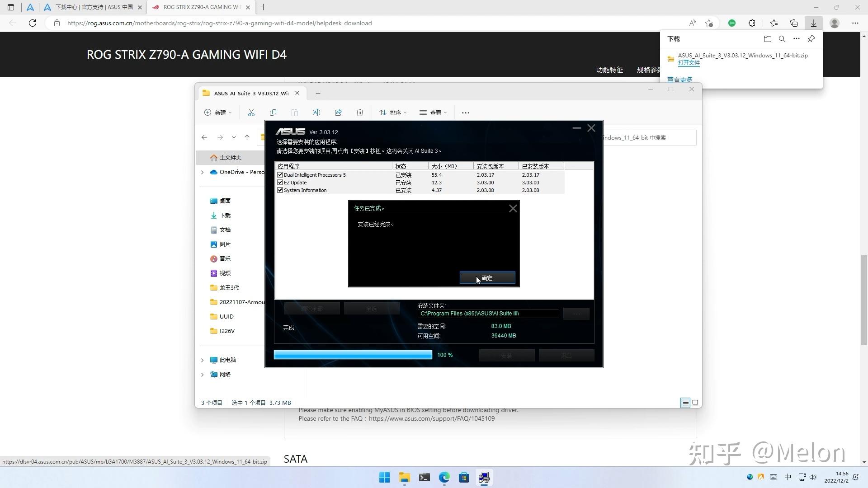This screenshot has width=868, height=488.
Task: Uncheck Dual Intelligent Processors 5 checkbox
Action: (280, 175)
